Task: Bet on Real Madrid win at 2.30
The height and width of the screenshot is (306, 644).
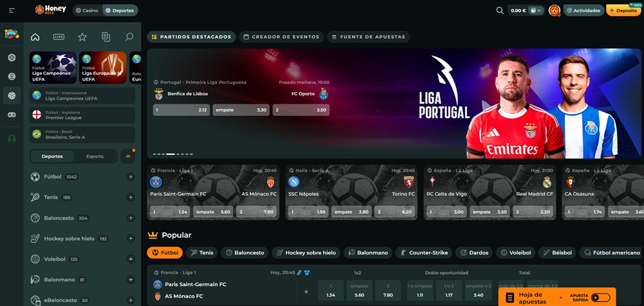Action: 534,211
